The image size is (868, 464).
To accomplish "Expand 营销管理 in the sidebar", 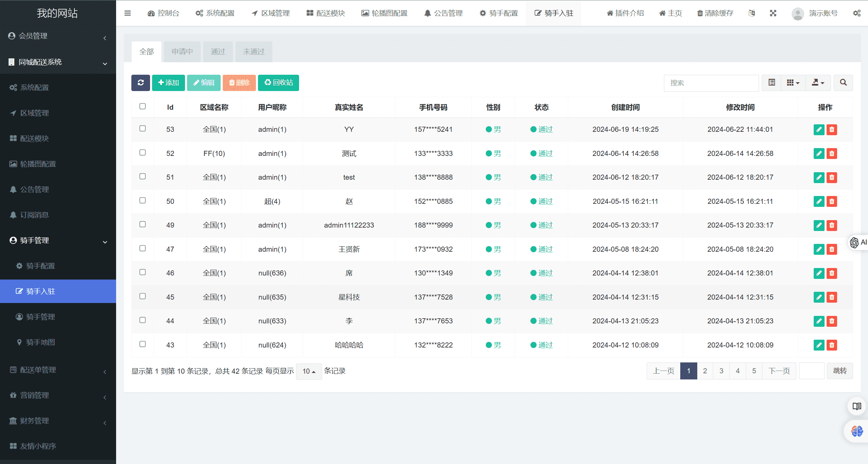I will click(58, 395).
